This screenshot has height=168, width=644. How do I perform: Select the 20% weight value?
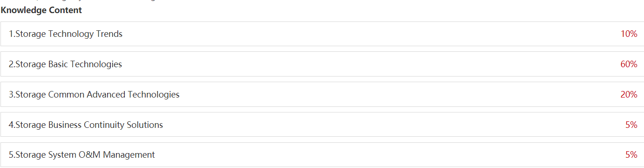[629, 94]
